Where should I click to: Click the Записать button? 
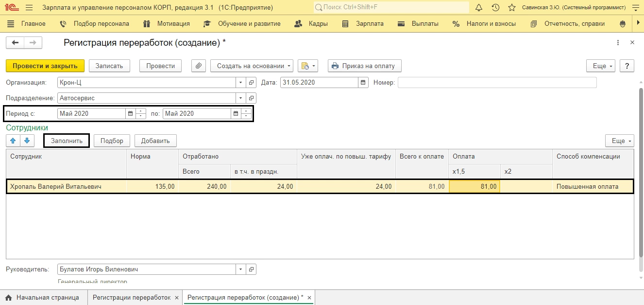point(109,66)
